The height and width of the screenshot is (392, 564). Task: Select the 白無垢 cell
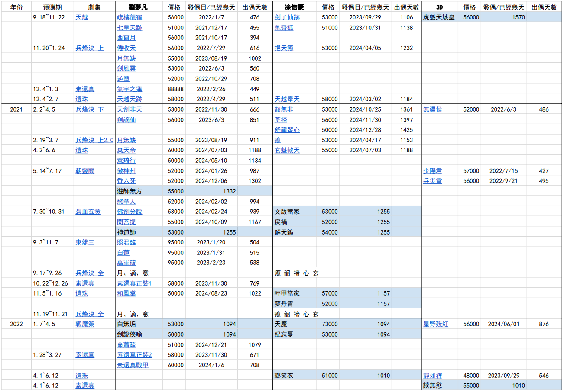139,324
